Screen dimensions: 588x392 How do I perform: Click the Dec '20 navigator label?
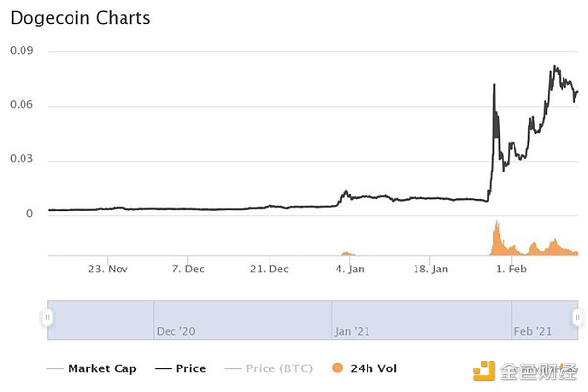coord(175,332)
